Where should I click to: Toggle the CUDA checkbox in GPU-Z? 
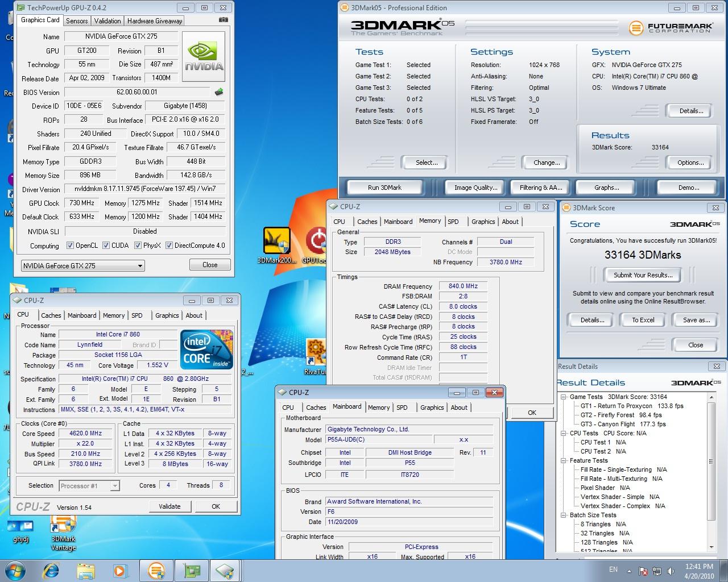(106, 246)
